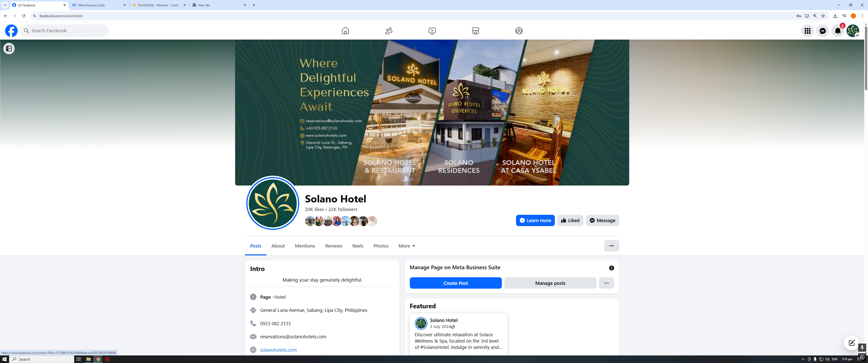Focus the Search Facebook input field
Viewport: 868px width, 363px height.
(x=65, y=31)
